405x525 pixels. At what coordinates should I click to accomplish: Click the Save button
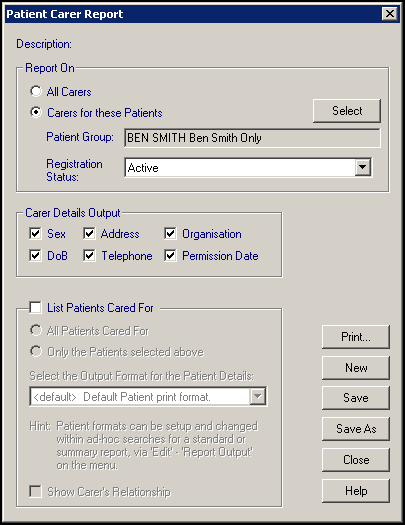(x=356, y=398)
